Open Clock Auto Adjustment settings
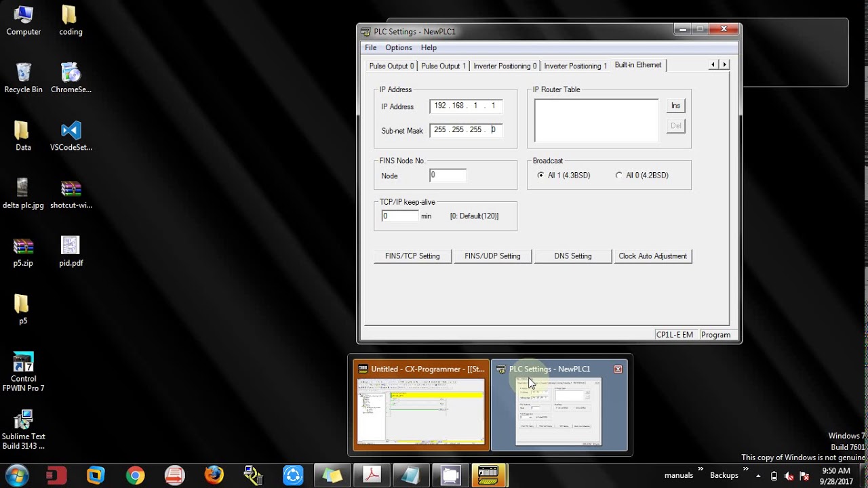This screenshot has width=868, height=488. pyautogui.click(x=652, y=256)
